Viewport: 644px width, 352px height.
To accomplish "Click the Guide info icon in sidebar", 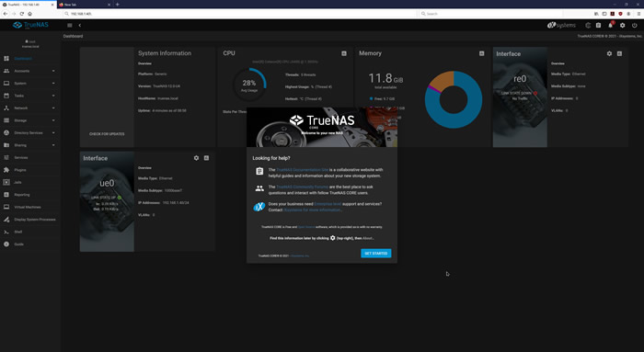I will point(6,244).
